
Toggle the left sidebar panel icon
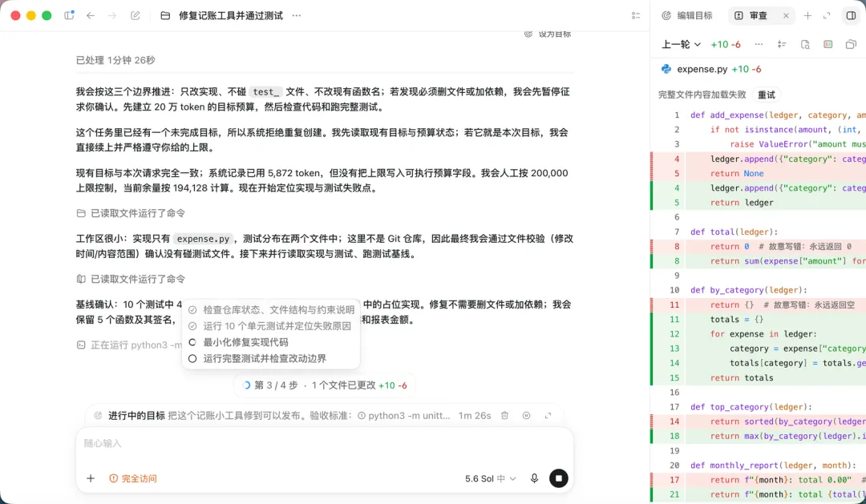coord(69,15)
